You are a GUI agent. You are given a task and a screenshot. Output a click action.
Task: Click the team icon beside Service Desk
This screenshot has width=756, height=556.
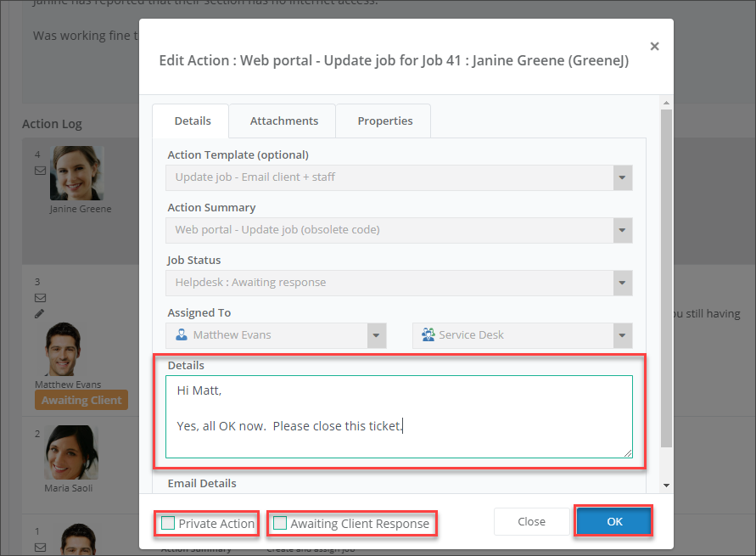pos(428,334)
